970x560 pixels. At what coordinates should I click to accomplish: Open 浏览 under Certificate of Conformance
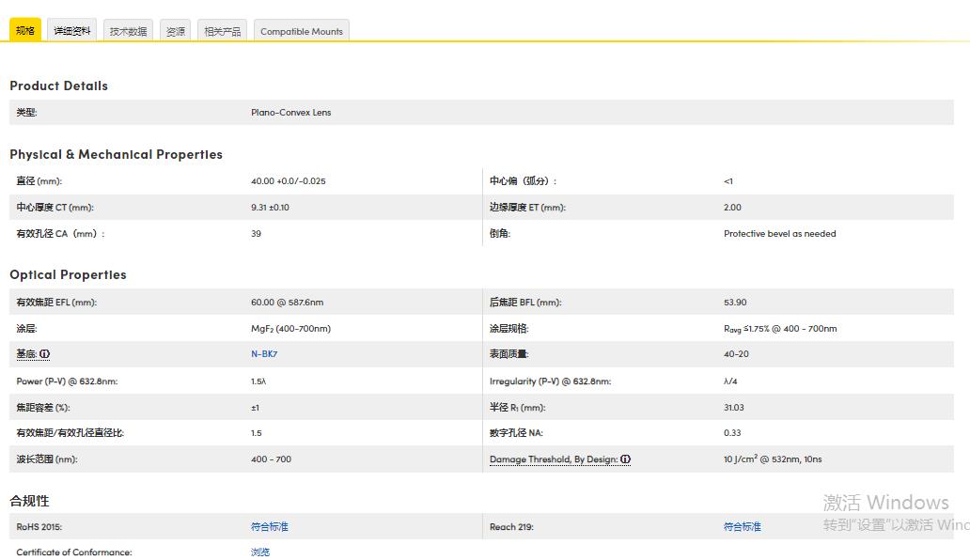click(259, 552)
